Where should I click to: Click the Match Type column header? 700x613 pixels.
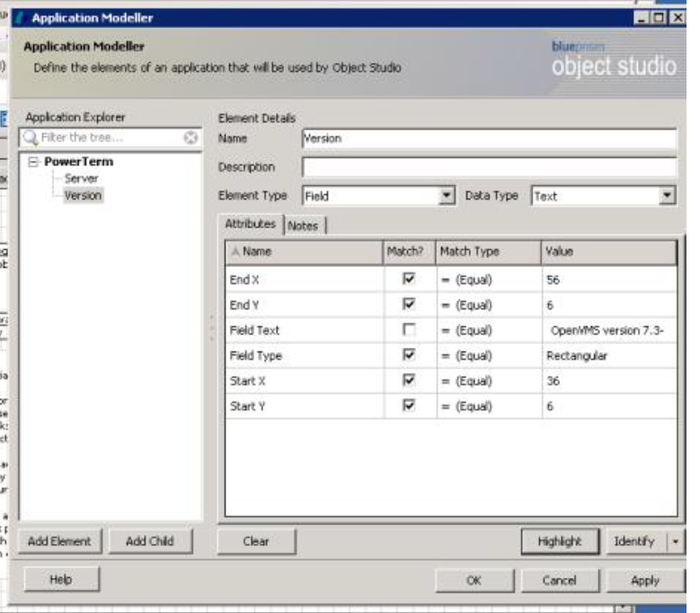click(489, 252)
